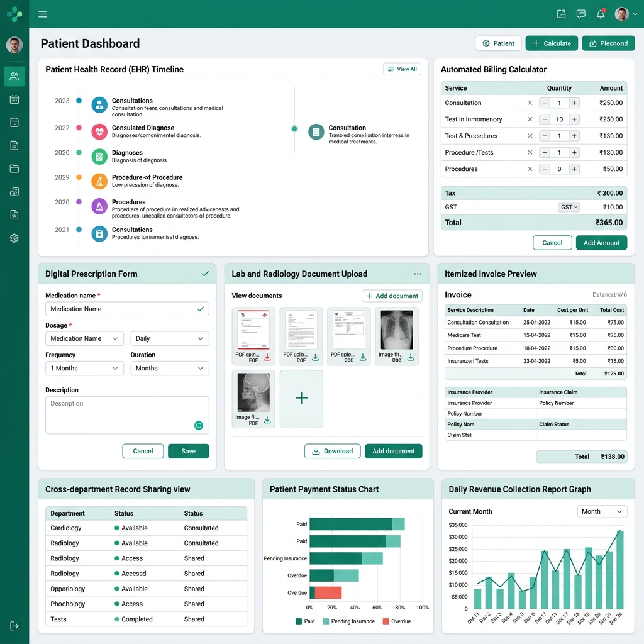The width and height of the screenshot is (644, 644).
Task: Click the Pending Insurance legend swatch
Action: [326, 621]
